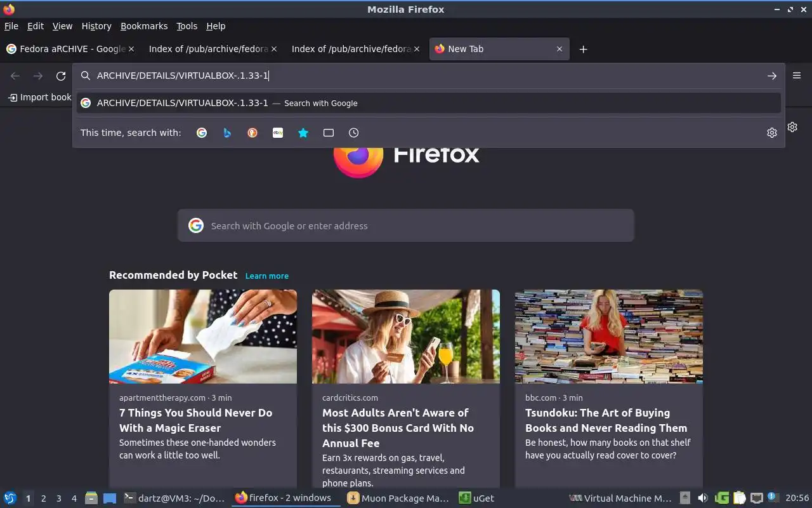This screenshot has height=508, width=812.
Task: Switch to the dartz@VM3 terminal window
Action: click(174, 498)
